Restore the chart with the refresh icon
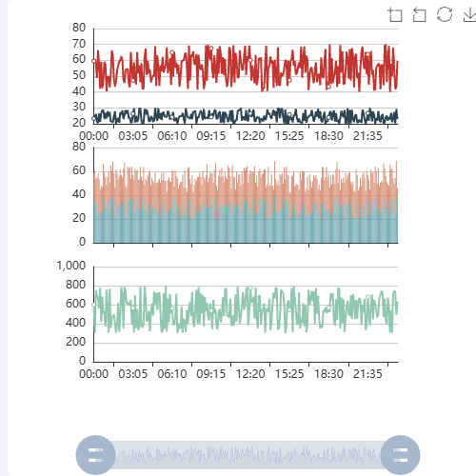The image size is (476, 476). click(x=445, y=14)
